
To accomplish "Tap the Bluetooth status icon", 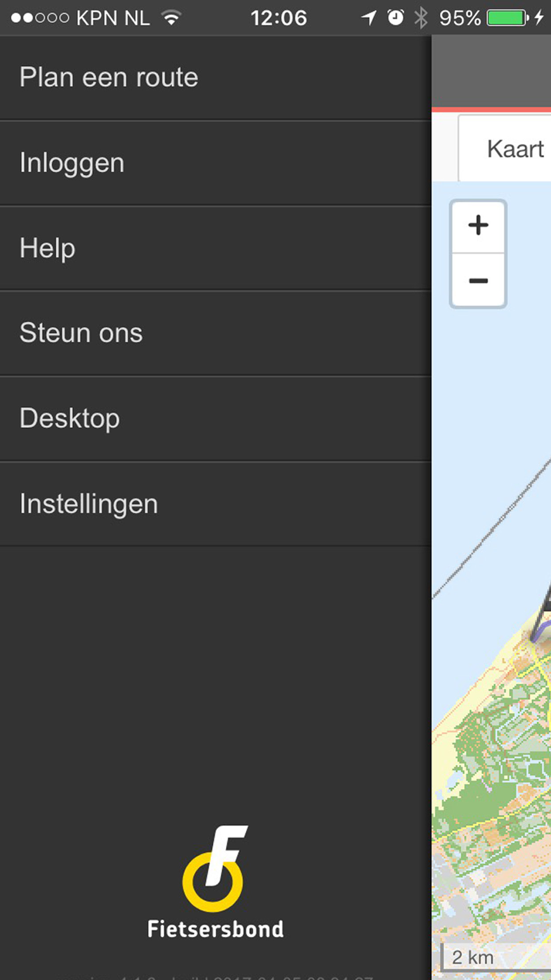I will tap(421, 18).
